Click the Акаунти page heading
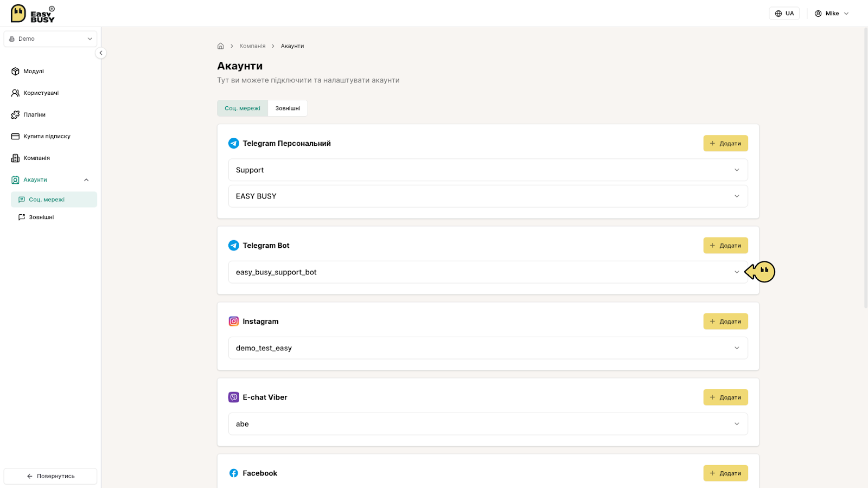Screen dimensions: 868x488 click(x=240, y=66)
